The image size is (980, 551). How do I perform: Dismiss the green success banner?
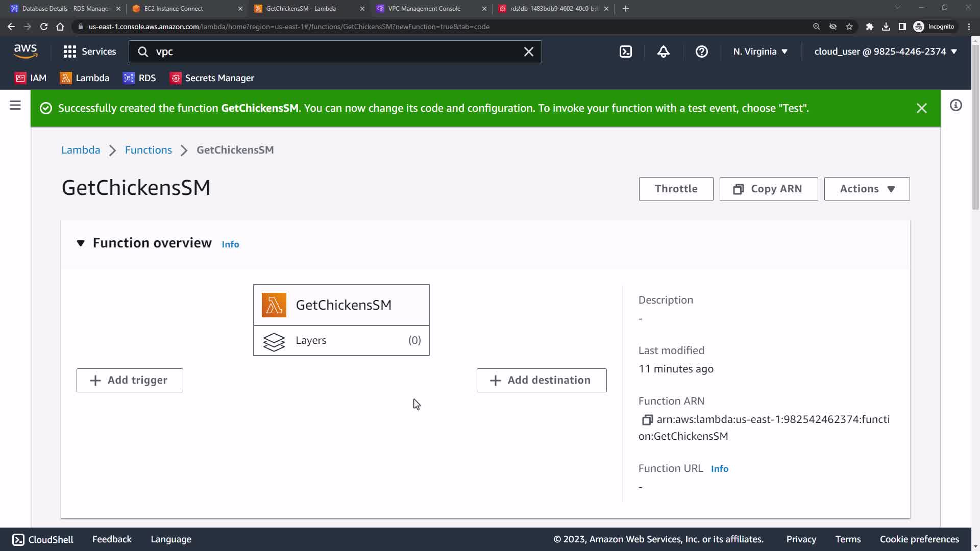click(x=921, y=108)
